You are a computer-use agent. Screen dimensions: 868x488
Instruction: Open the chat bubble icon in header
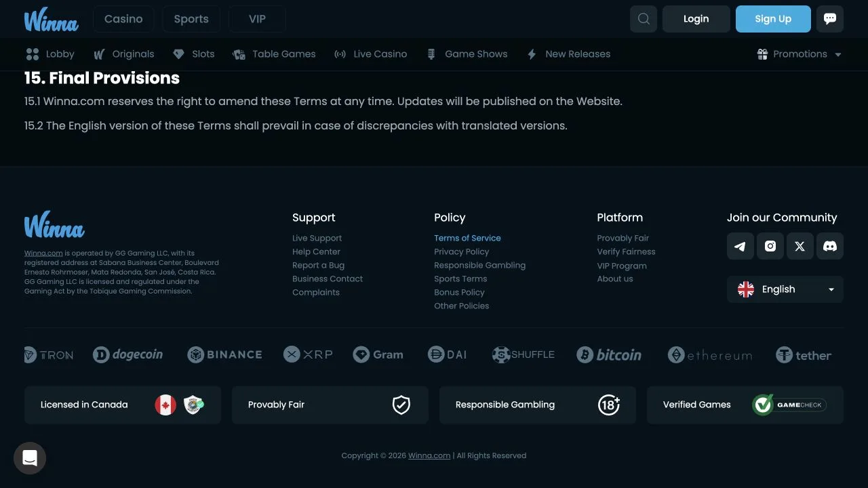[x=830, y=19]
